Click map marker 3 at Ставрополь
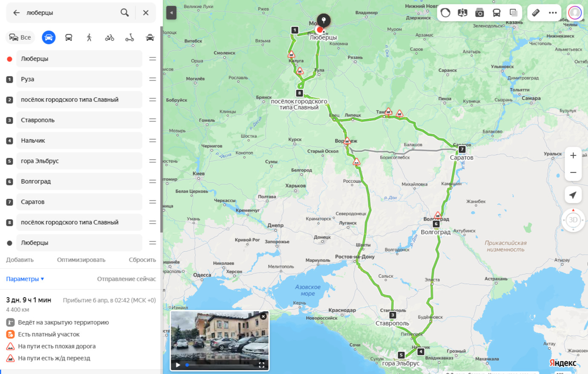Image resolution: width=588 pixels, height=374 pixels. (393, 315)
